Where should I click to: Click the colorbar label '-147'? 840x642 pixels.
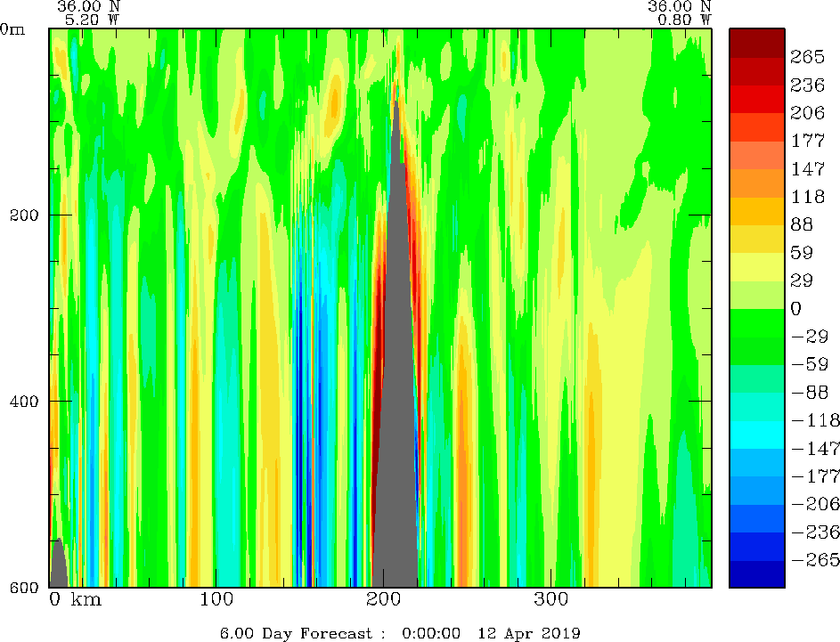pos(815,448)
